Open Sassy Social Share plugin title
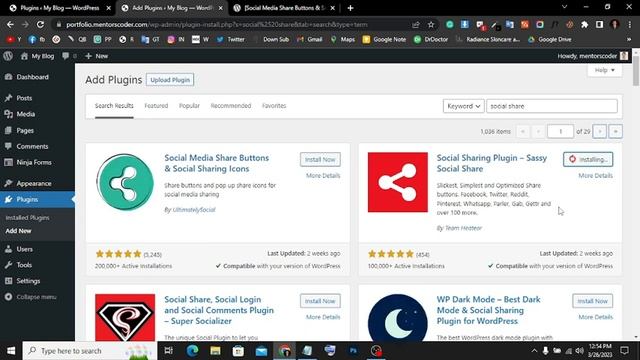The height and width of the screenshot is (360, 640). pos(492,163)
